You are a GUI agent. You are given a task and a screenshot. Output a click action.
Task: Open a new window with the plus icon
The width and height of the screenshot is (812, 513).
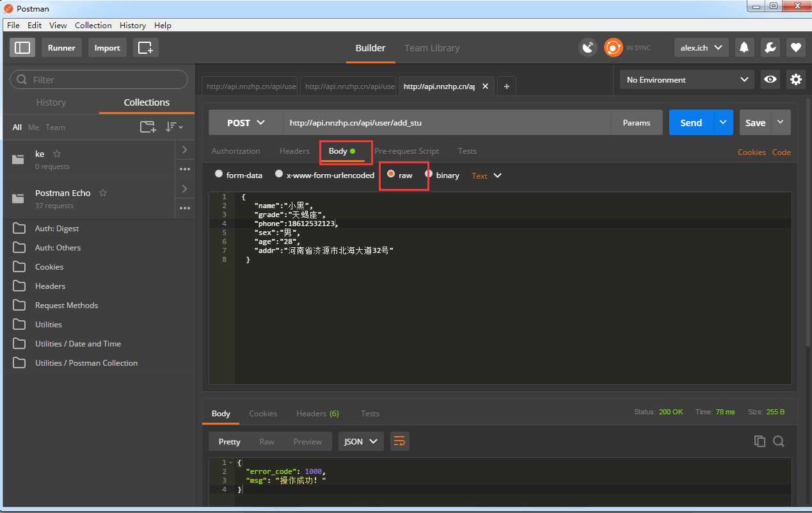tap(146, 47)
